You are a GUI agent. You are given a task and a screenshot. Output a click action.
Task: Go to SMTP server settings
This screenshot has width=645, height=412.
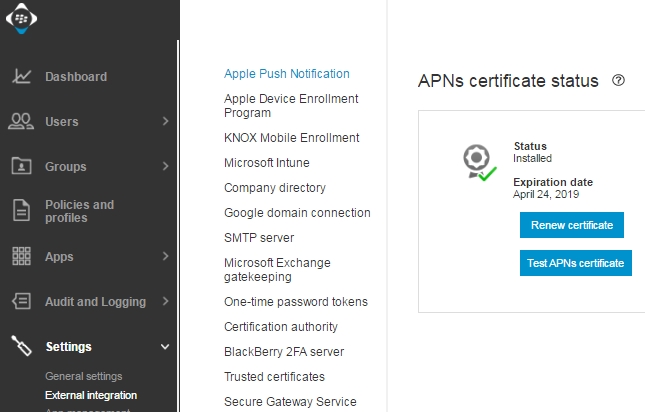pyautogui.click(x=258, y=238)
